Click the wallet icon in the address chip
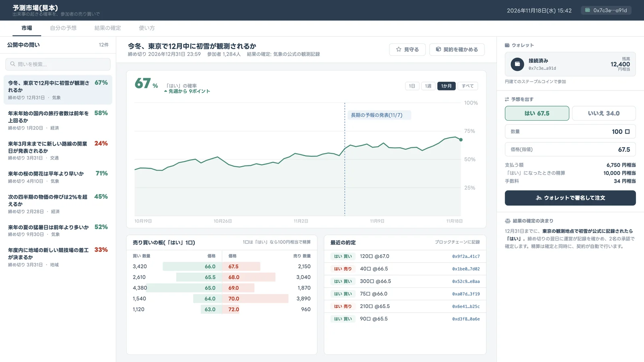This screenshot has height=362, width=644. pyautogui.click(x=588, y=10)
